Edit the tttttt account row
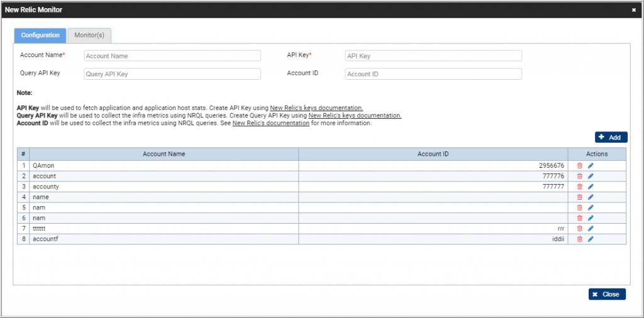Viewport: 644px width, 318px height. pos(591,228)
